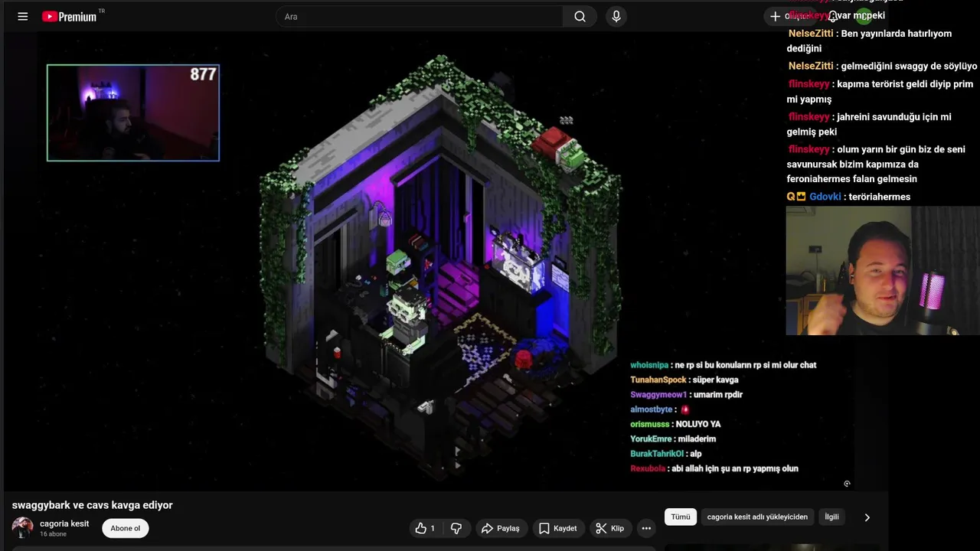Click the small settings icon below in-video chat
Image resolution: width=980 pixels, height=551 pixels.
click(x=847, y=484)
